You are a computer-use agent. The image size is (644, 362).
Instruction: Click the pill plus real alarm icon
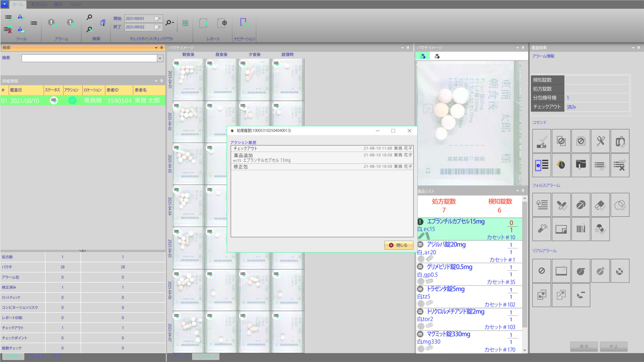click(x=600, y=271)
